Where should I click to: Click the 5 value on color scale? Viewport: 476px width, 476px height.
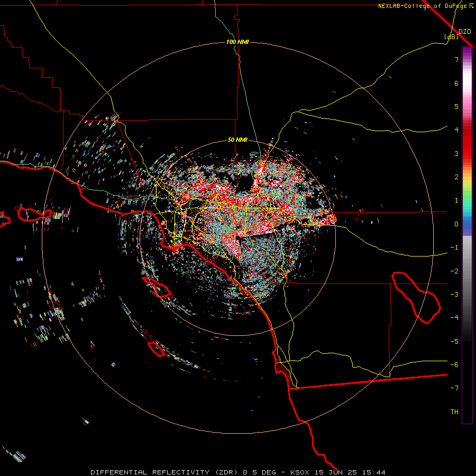click(456, 106)
